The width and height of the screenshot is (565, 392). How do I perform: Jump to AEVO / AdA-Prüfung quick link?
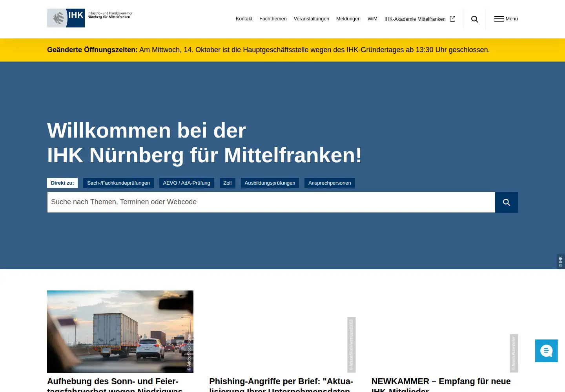(187, 183)
